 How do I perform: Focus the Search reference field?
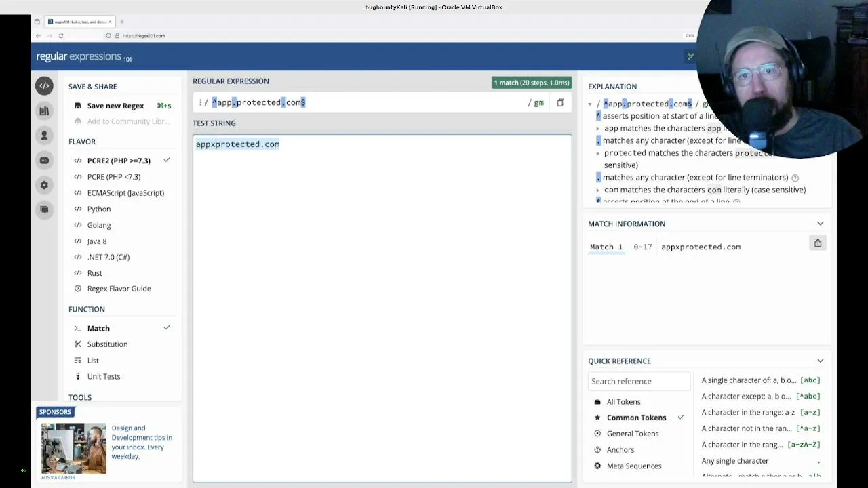click(639, 381)
